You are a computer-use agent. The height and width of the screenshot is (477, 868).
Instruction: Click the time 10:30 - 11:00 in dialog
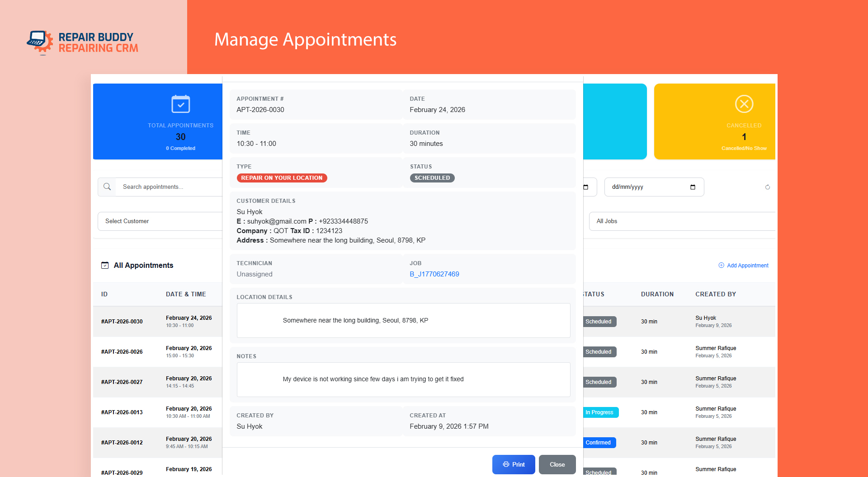pos(256,144)
